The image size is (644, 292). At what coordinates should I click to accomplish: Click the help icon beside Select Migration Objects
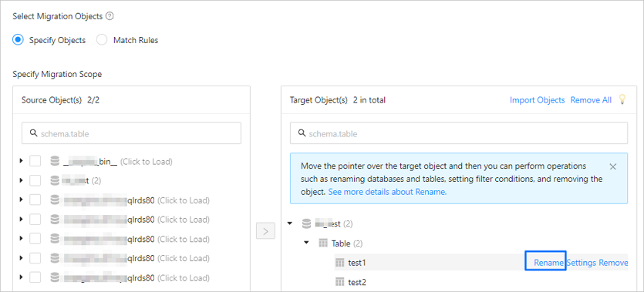110,16
